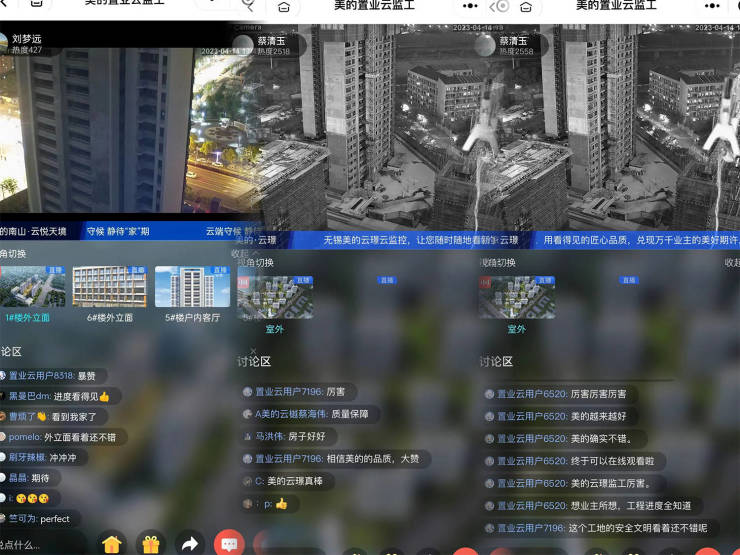Tap 蔡清玉 avatar with 热度2518
This screenshot has height=555, width=740.
244,45
